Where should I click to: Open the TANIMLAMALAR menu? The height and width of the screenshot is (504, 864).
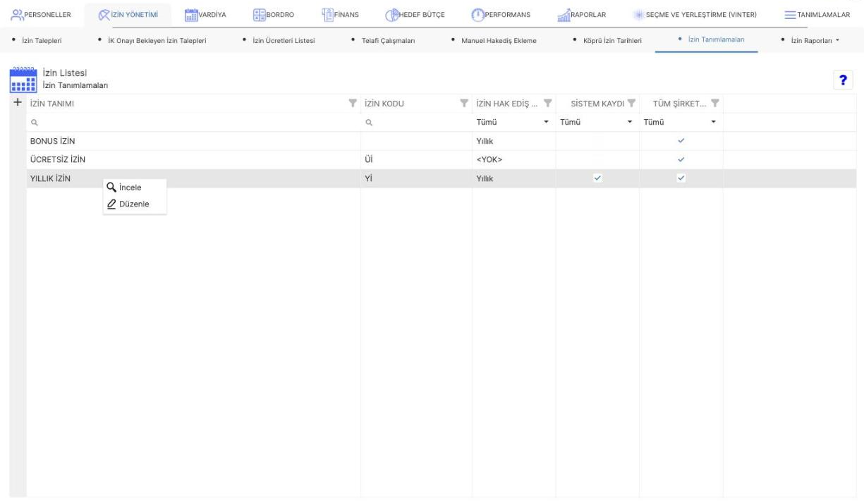pos(817,16)
